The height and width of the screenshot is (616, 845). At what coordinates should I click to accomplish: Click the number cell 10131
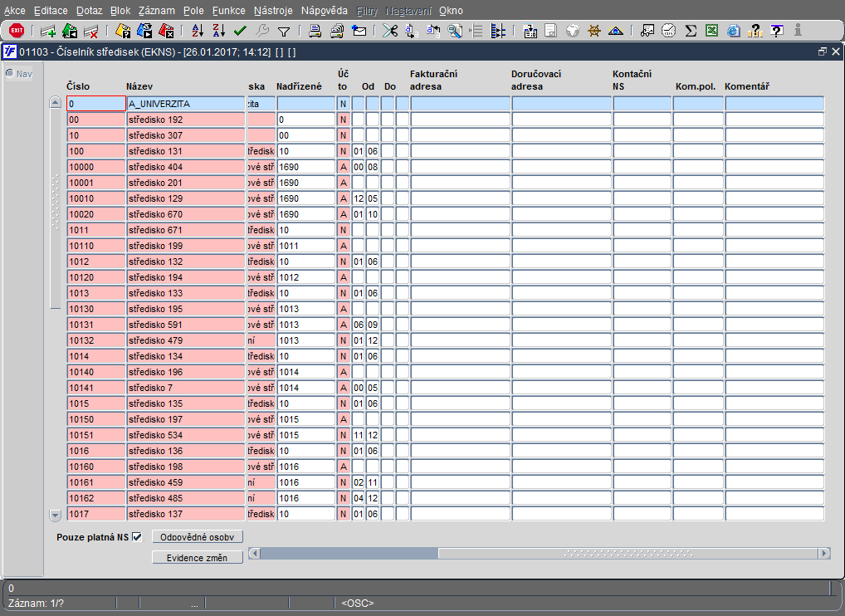point(96,325)
